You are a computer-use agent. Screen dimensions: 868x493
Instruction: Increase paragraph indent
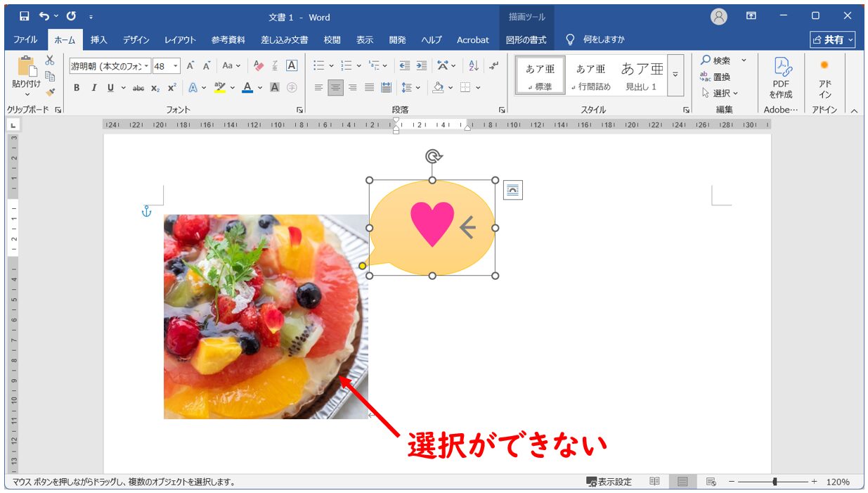(421, 66)
